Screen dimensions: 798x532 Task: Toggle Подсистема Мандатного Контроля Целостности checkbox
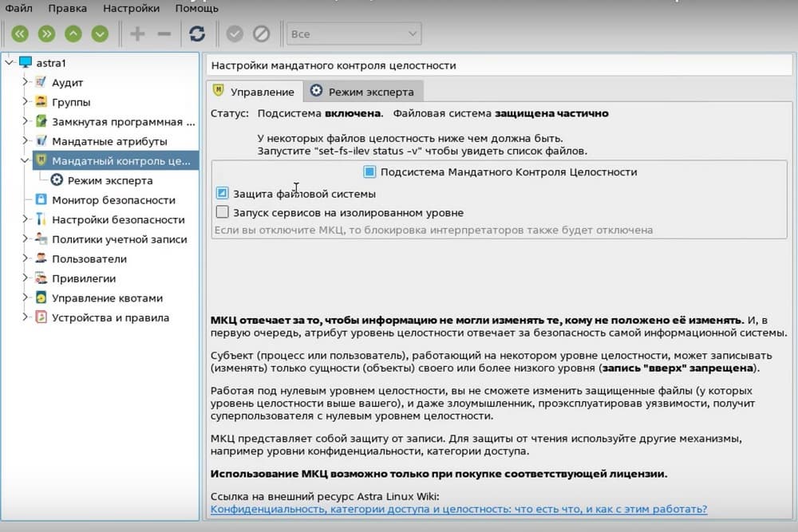click(369, 172)
